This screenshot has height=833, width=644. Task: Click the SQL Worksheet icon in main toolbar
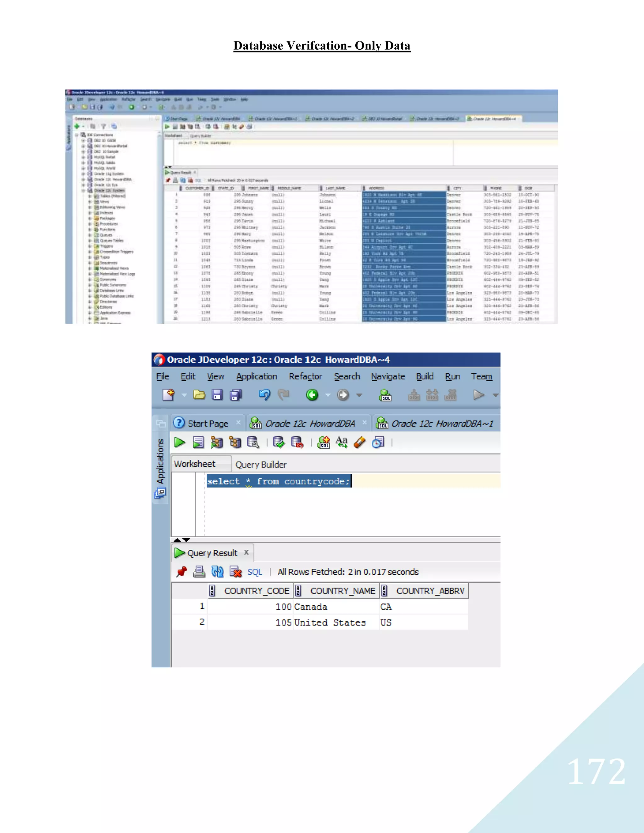pos(385,395)
